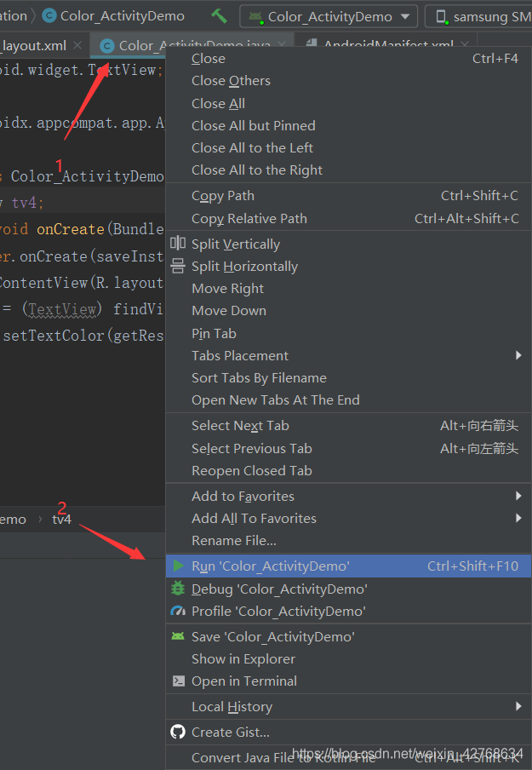This screenshot has width=532, height=770.
Task: Click the Split Horizontally icon
Action: [178, 266]
